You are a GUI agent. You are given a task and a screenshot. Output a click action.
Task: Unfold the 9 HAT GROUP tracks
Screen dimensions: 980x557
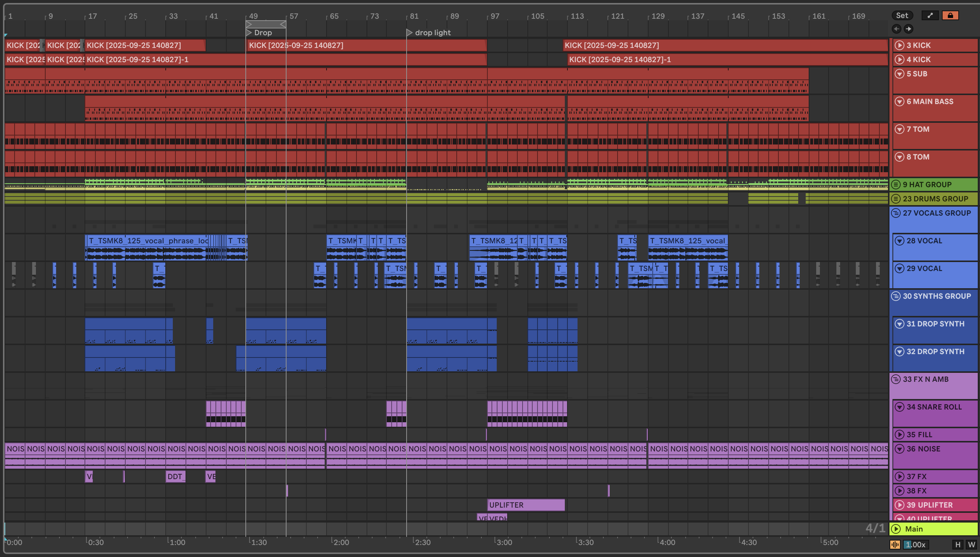(x=896, y=185)
